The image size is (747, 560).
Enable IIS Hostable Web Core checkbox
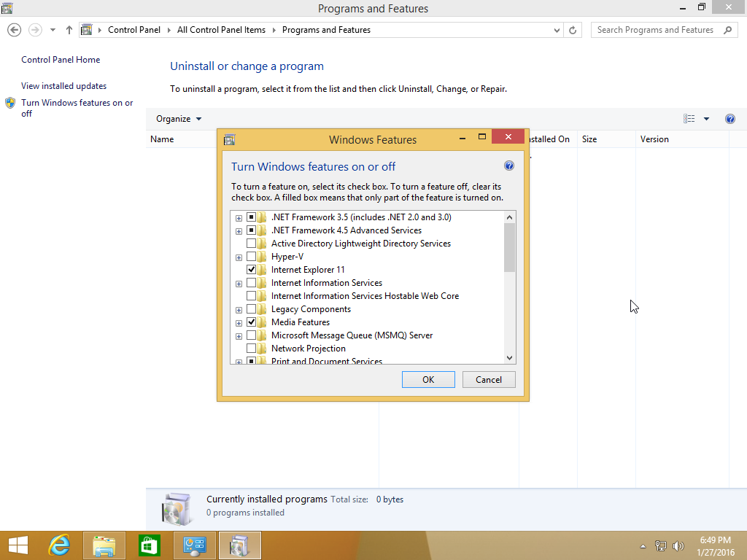pos(251,296)
